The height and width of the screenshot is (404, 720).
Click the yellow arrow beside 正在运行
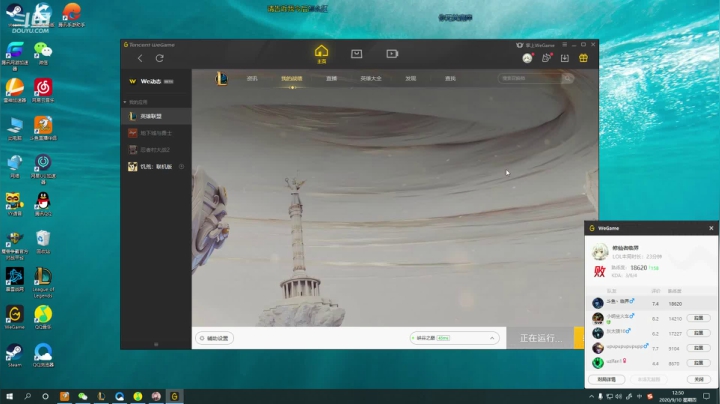[579, 338]
